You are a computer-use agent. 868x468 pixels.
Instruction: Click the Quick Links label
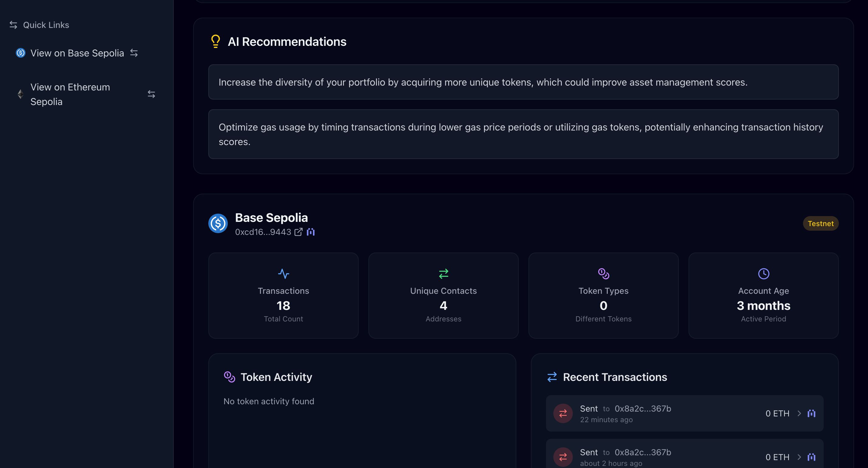click(46, 25)
